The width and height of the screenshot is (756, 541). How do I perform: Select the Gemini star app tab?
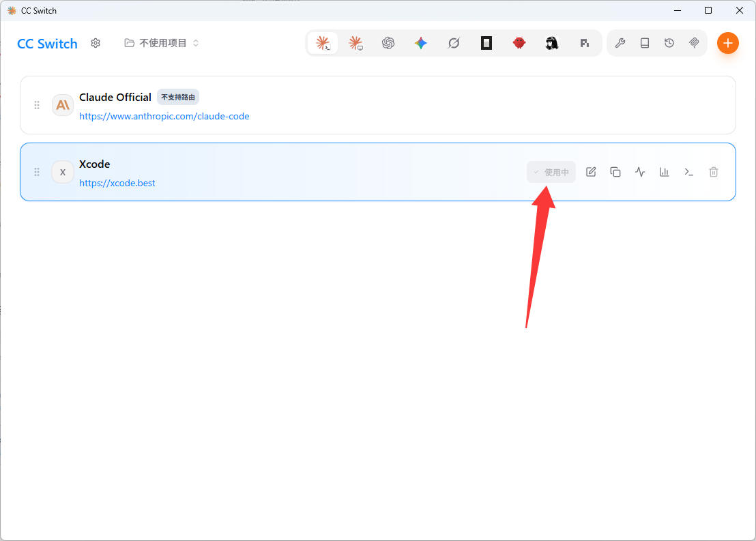tap(421, 44)
